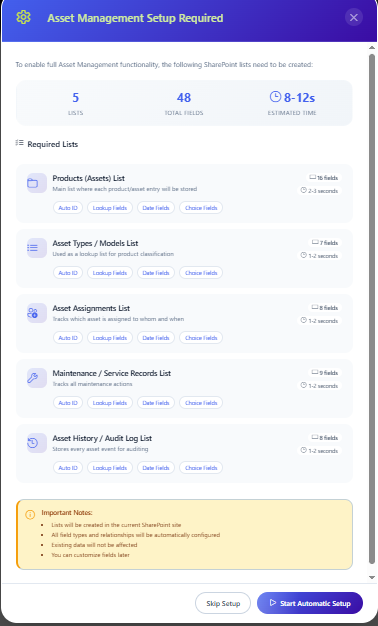This screenshot has height=626, width=378.
Task: Click Choice Fields tag under Maintenance / Service Records
Action: pyautogui.click(x=201, y=403)
